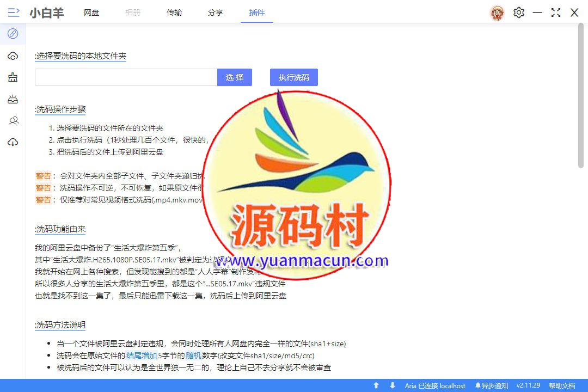Click the download arrow in status bar
Screen dimensions: 588x392
[392, 385]
